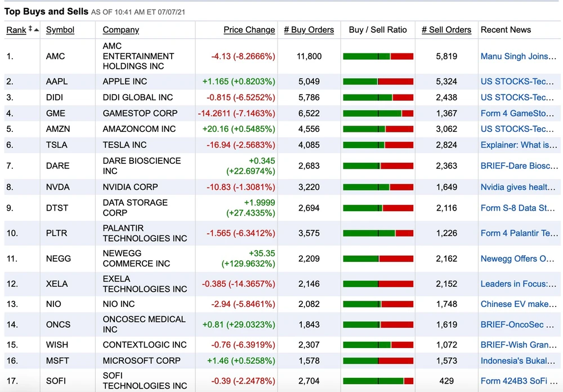
Task: Sort by Price Change column header
Action: click(x=249, y=30)
